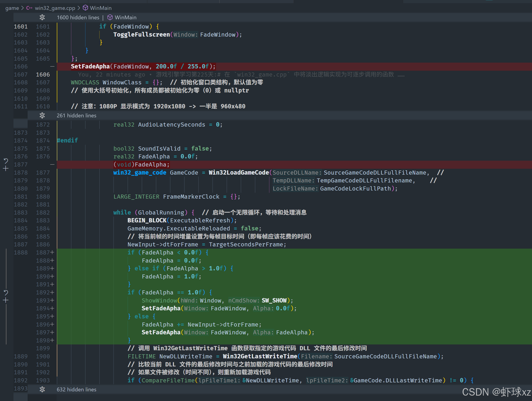532x401 pixels.
Task: Open the 'game' folder breadcrumb
Action: 12,8
